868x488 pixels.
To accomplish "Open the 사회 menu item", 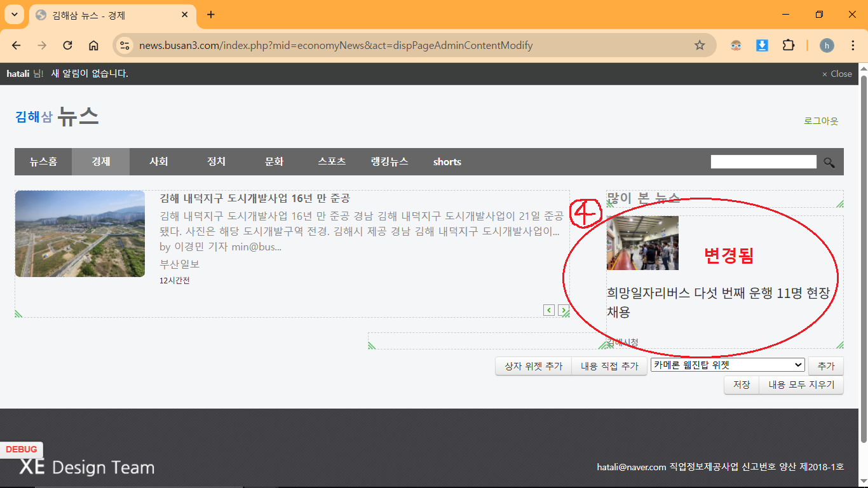I will (x=158, y=162).
